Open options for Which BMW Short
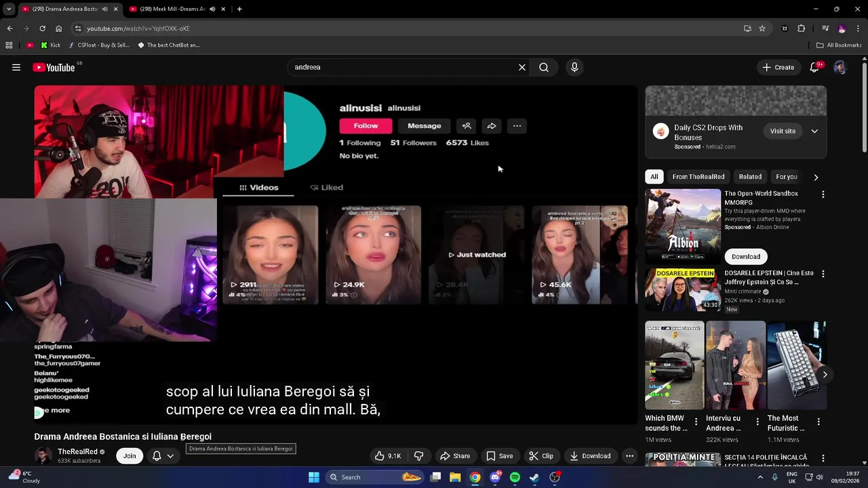Image resolution: width=868 pixels, height=488 pixels. click(x=696, y=422)
